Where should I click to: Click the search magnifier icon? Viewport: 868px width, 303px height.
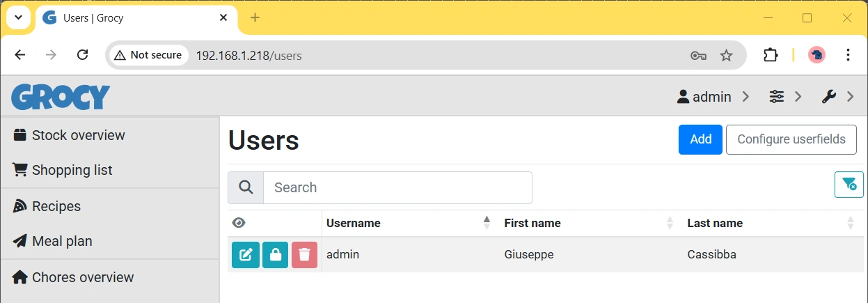pos(246,187)
